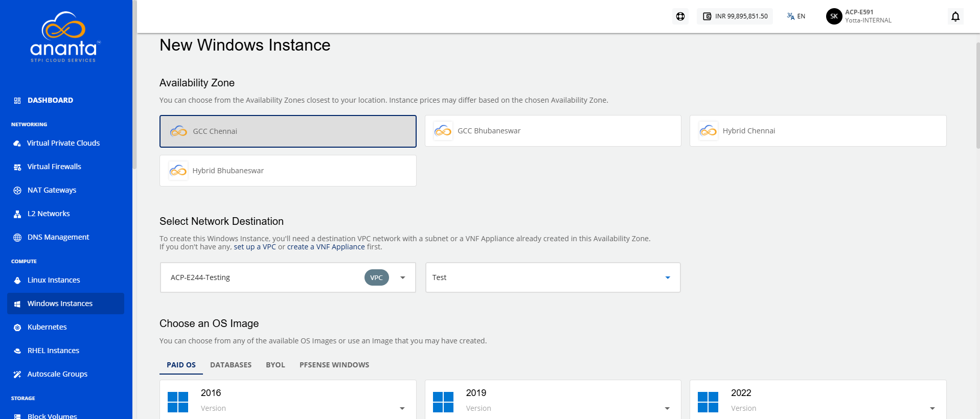
Task: Select the Hybrid Chennai availability zone
Action: coord(818,131)
